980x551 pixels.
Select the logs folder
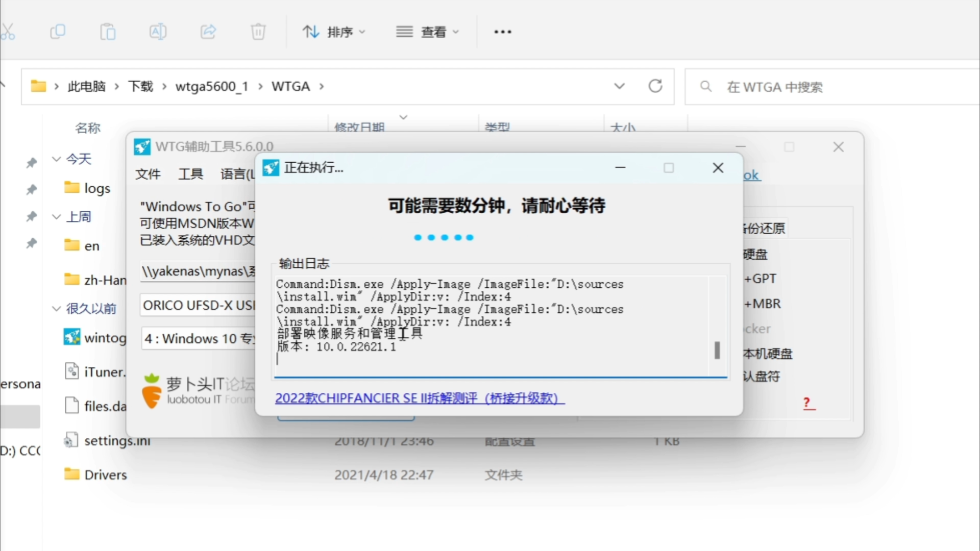click(87, 188)
